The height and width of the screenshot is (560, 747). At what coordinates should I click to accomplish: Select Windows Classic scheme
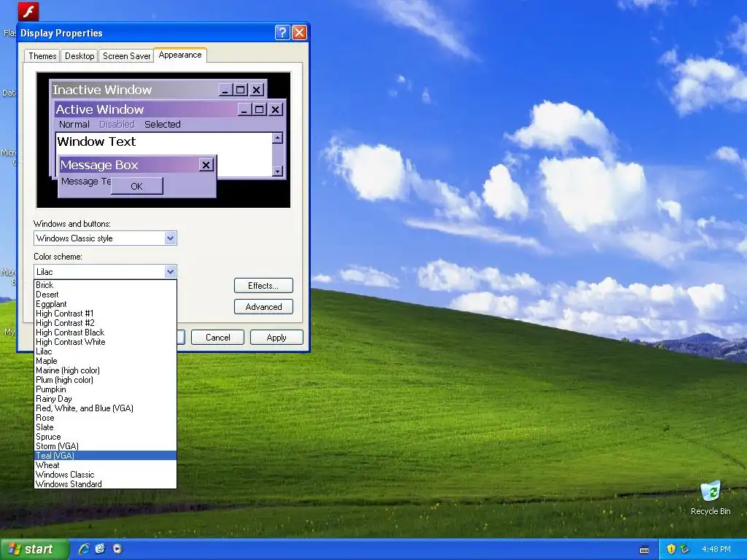pos(105,475)
